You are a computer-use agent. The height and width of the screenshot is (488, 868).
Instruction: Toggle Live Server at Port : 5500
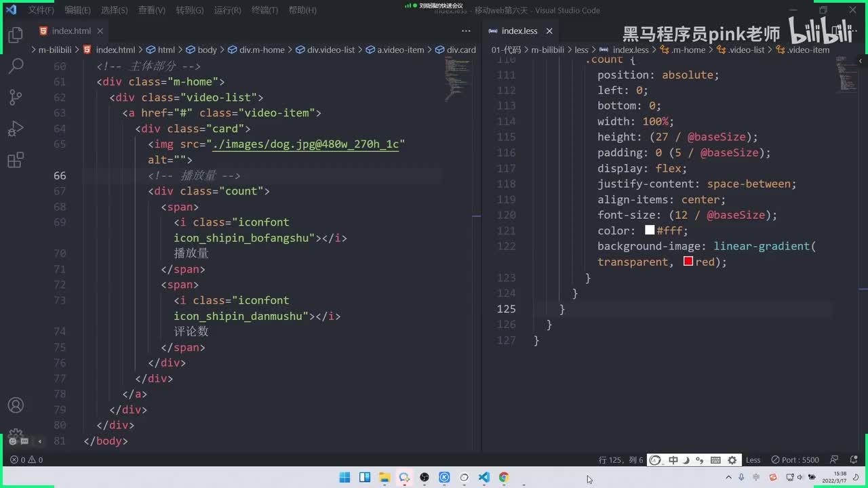pyautogui.click(x=795, y=460)
